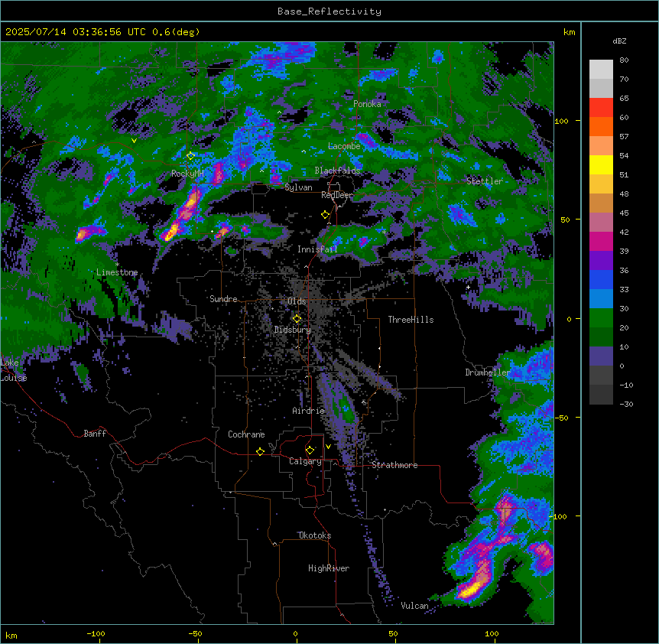Pick the slate purple swatch between 10 and 0

(601, 356)
